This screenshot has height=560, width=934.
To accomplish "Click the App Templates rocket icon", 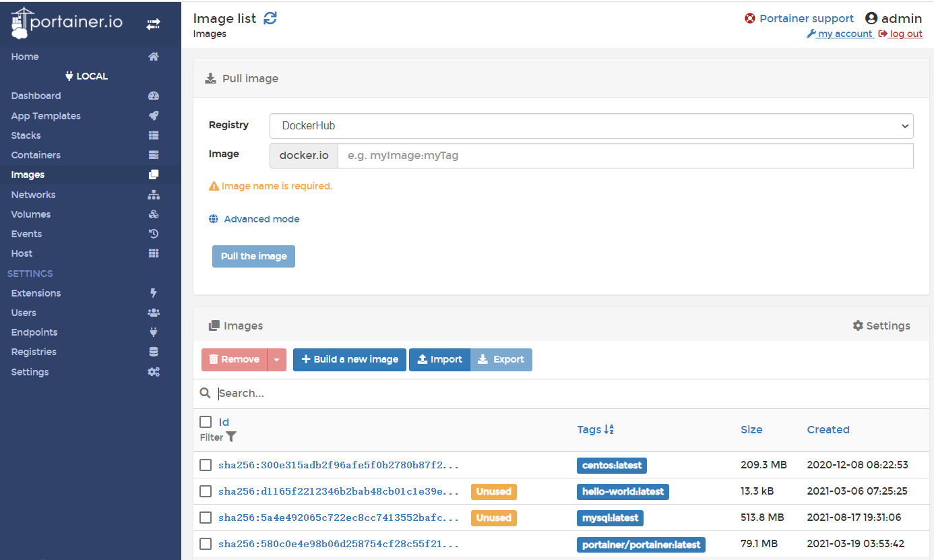I will [154, 115].
